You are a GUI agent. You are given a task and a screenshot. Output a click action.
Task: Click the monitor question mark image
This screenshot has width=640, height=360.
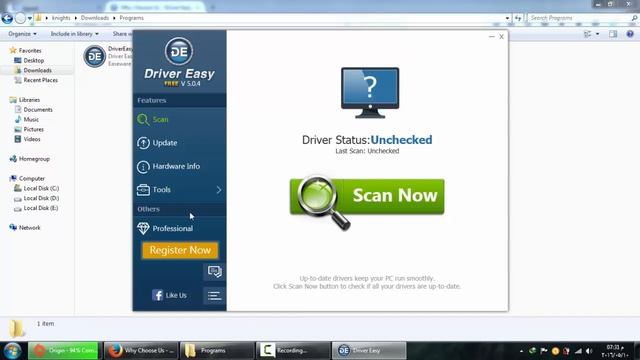coord(370,93)
